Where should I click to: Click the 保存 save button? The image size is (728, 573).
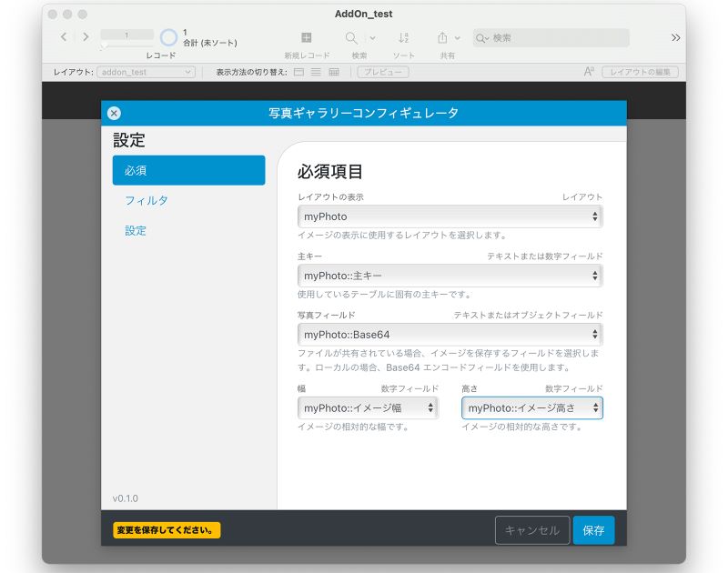click(x=593, y=530)
